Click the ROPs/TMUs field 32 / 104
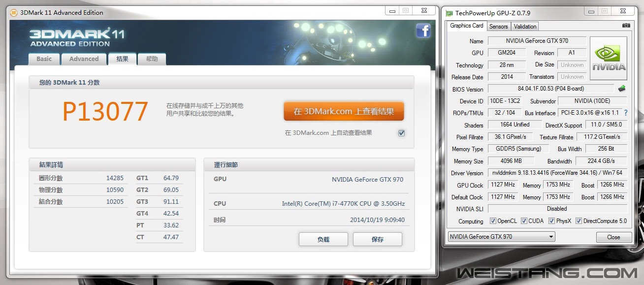 point(504,113)
